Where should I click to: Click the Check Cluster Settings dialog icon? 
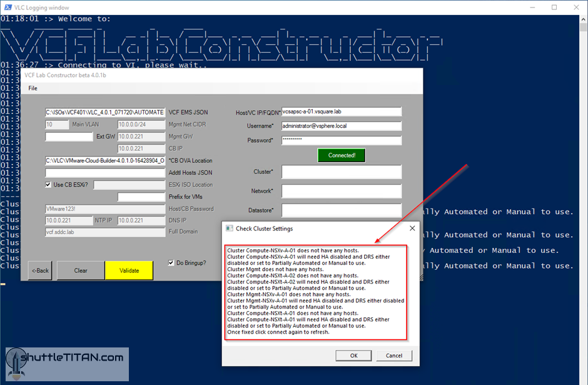[x=230, y=228]
